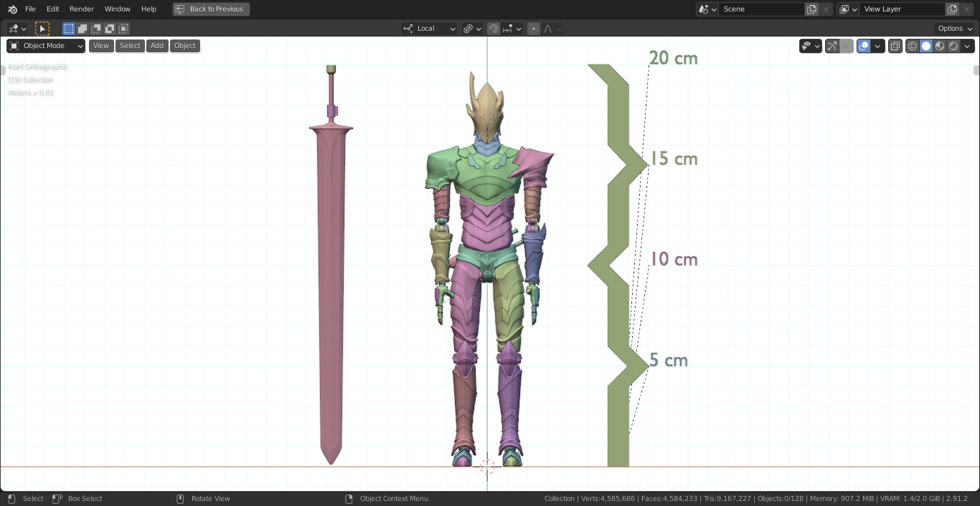Toggle the viewport gizmos display
980x506 pixels.
coord(833,45)
